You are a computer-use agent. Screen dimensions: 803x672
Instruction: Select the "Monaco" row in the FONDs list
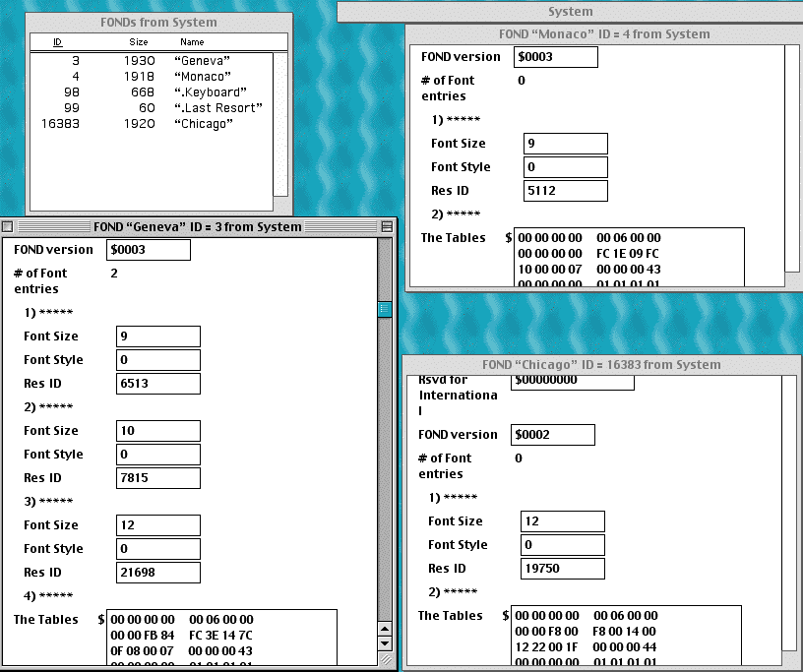(x=152, y=77)
